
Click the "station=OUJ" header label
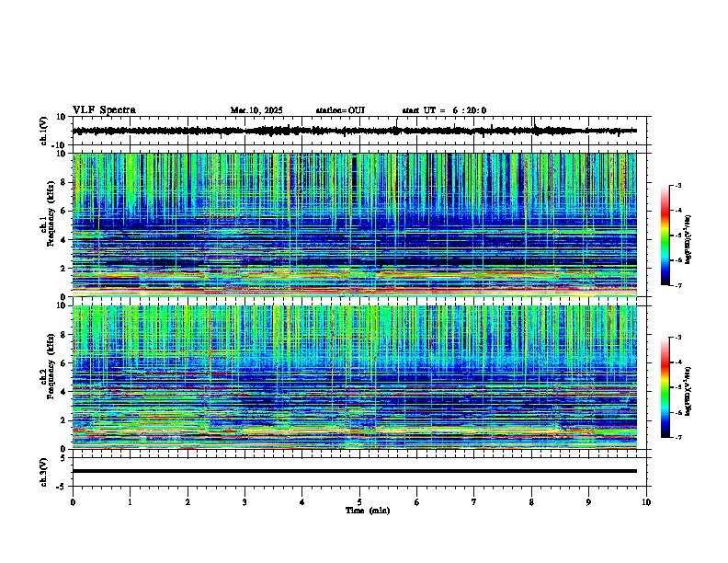coord(340,110)
